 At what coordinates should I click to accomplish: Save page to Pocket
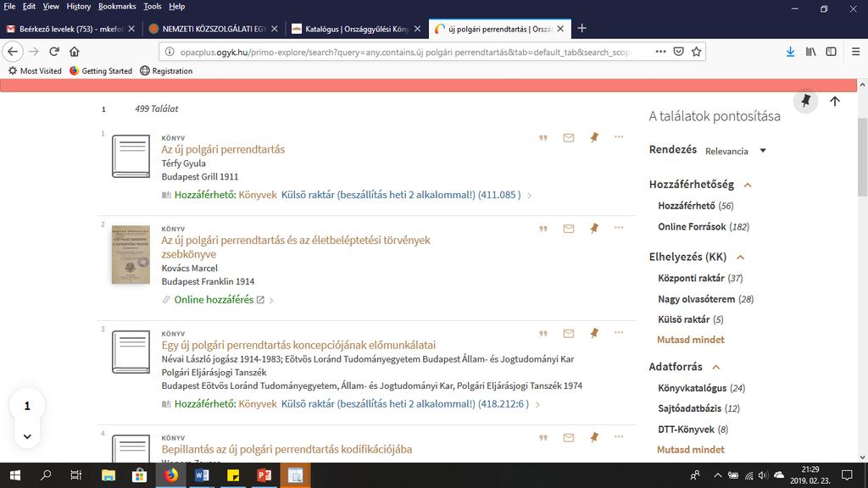pyautogui.click(x=678, y=52)
